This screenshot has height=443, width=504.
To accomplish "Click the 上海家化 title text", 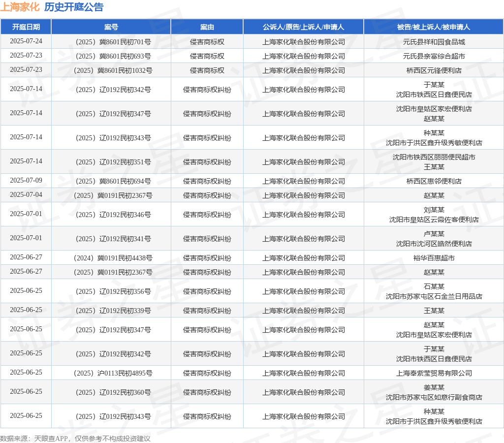I will (x=20, y=7).
